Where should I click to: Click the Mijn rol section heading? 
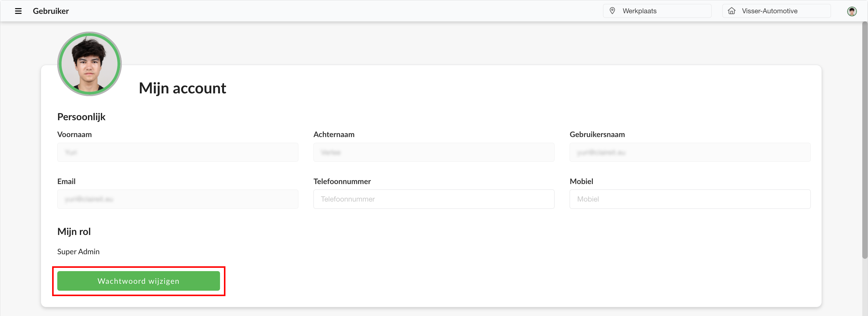point(74,232)
